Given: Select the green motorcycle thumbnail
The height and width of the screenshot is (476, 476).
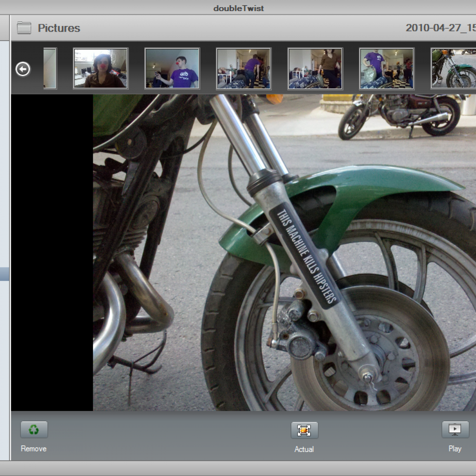Looking at the screenshot, I should click(453, 69).
